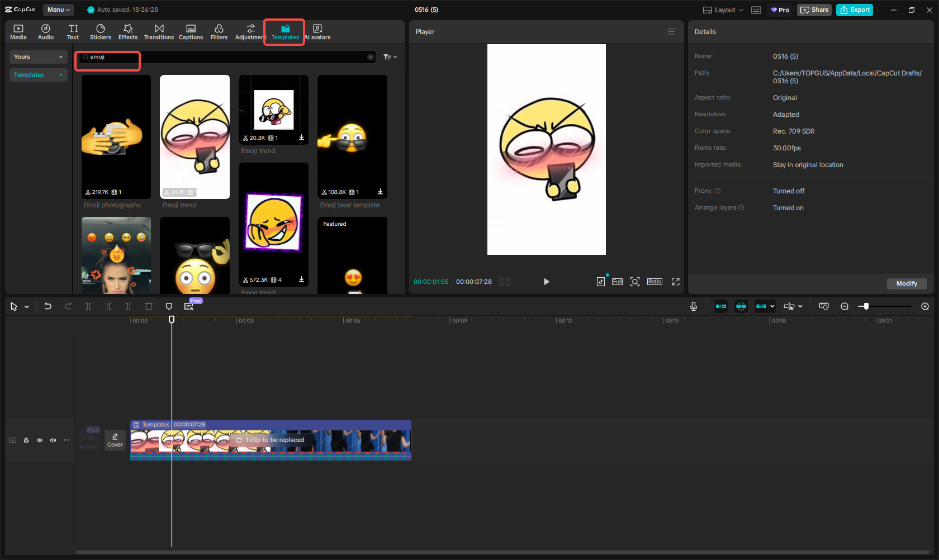Open the Layout dropdown in title bar
Screen dimensions: 939x560
point(722,10)
